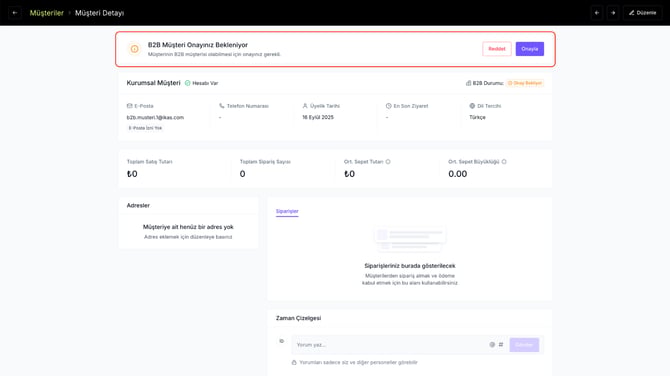Focus the Yorum yaz comment field
The width and height of the screenshot is (670, 376).
(389, 345)
